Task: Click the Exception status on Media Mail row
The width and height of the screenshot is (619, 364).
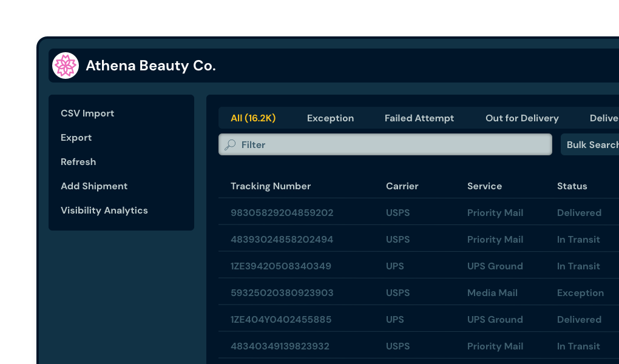Action: coord(580,292)
